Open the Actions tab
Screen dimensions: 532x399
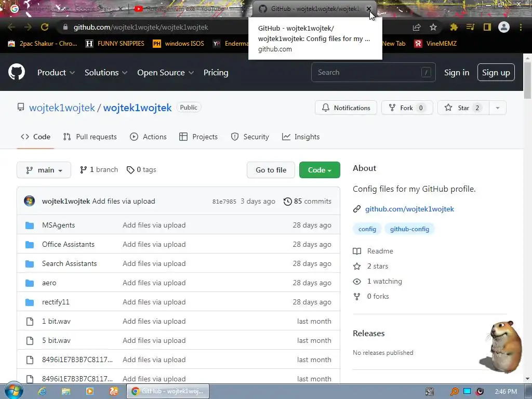[148, 137]
